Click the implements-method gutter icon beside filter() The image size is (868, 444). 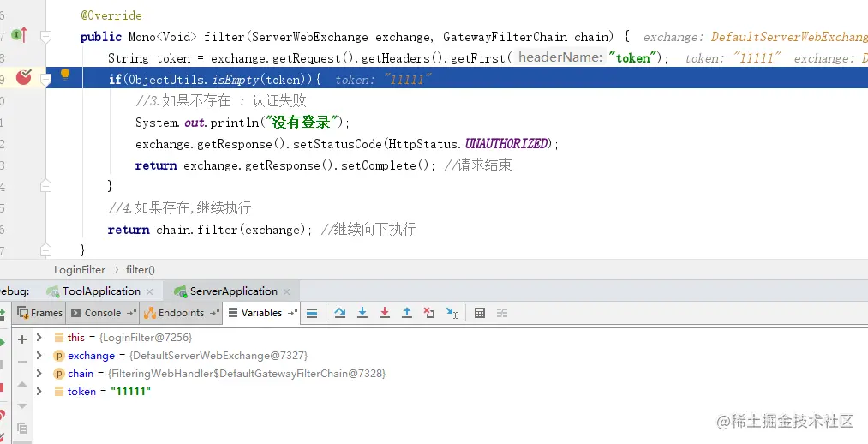(x=20, y=35)
